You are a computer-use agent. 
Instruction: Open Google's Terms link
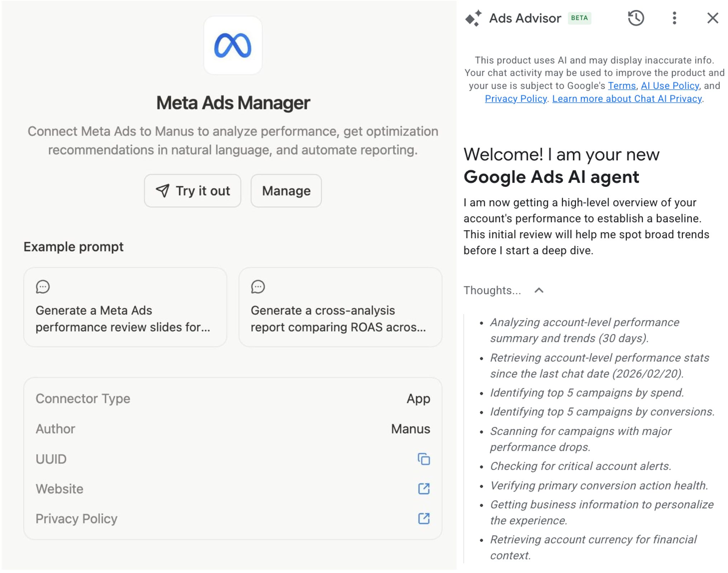[621, 86]
